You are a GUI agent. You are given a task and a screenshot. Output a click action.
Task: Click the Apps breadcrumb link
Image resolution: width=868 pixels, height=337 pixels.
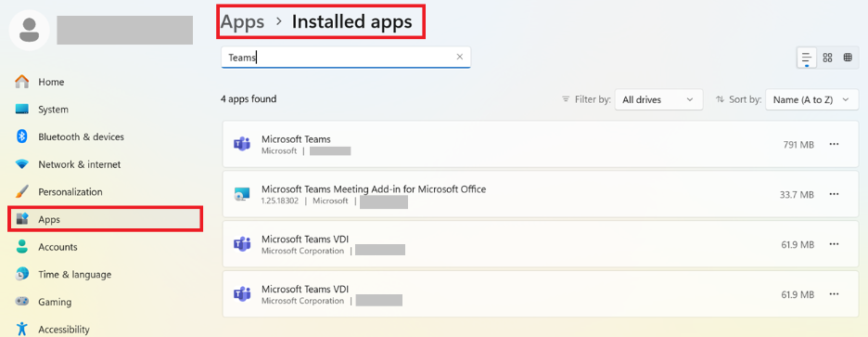[x=242, y=21]
